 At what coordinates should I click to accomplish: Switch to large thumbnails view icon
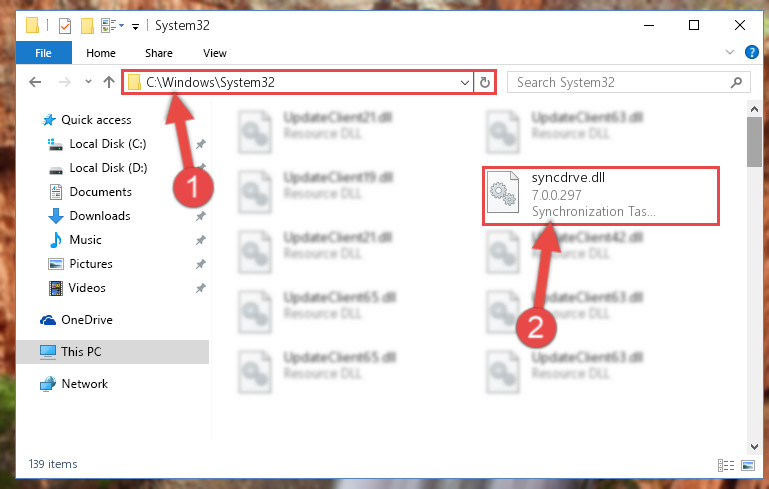click(748, 465)
